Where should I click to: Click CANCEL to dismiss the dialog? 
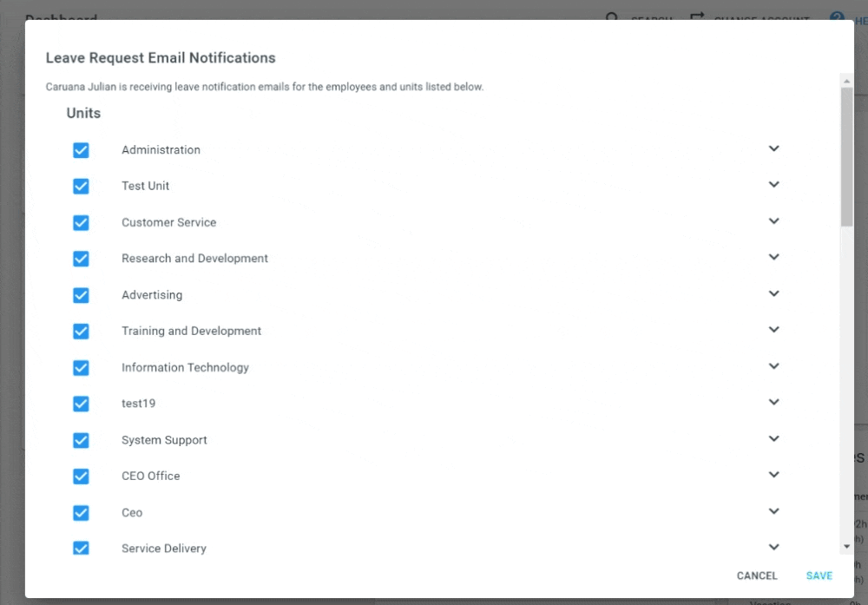point(756,575)
